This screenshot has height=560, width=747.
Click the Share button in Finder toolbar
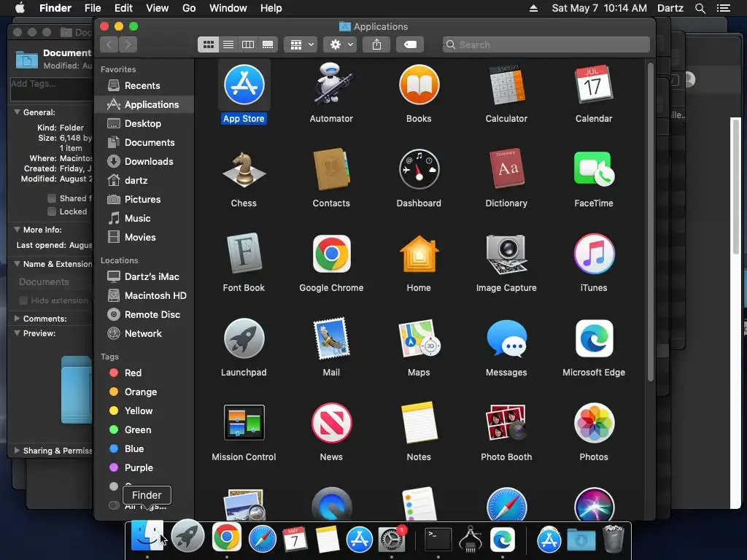[x=376, y=44]
